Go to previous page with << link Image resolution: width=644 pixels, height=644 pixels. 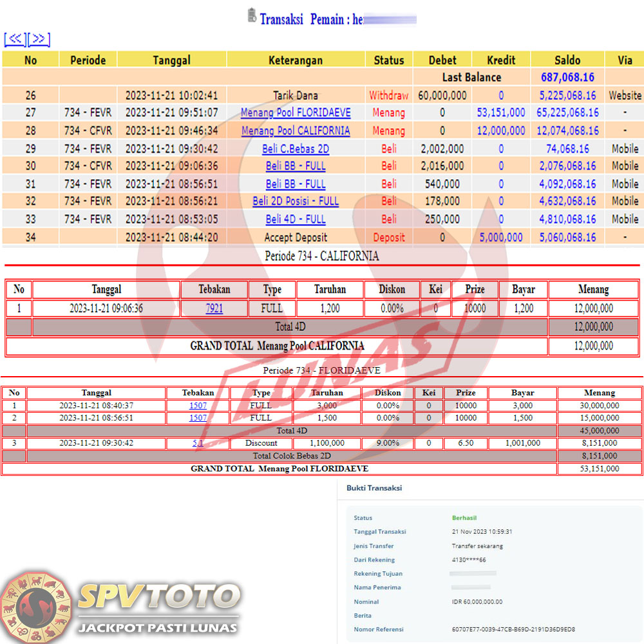coord(15,39)
